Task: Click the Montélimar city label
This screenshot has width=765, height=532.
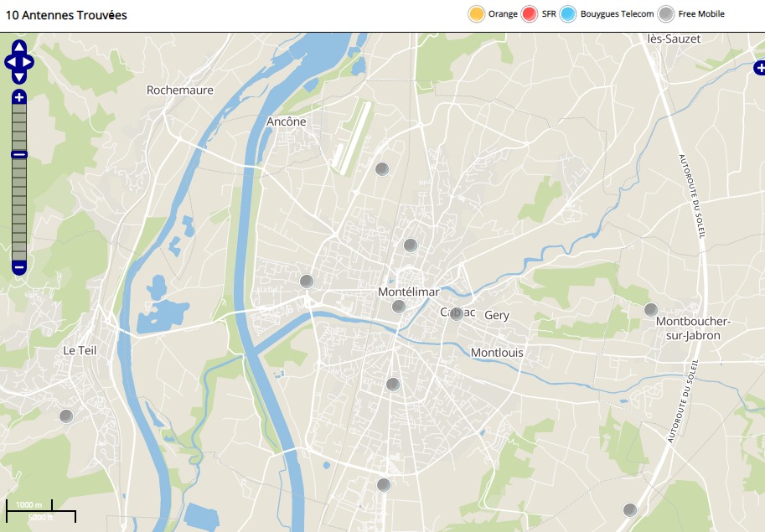Action: click(x=409, y=292)
